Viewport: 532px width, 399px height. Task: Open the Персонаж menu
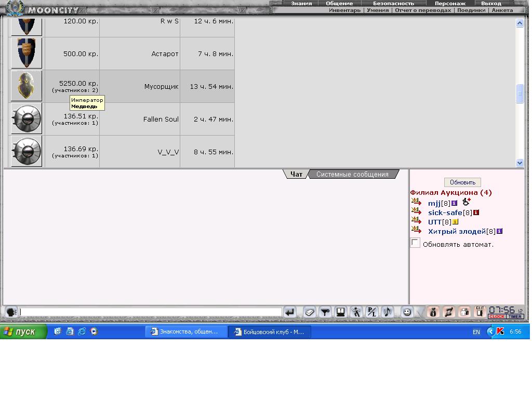point(450,4)
